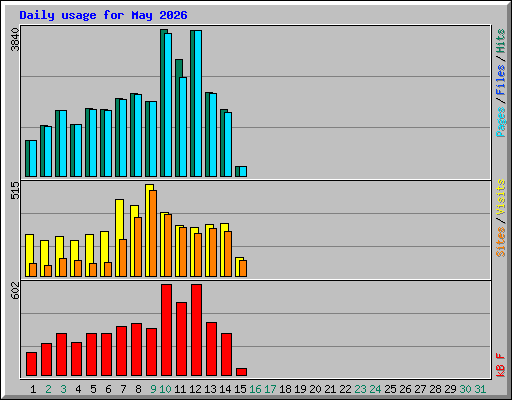Image resolution: width=512 pixels, height=400 pixels.
Task: Click the day 13 red KB bar
Action: coord(211,349)
